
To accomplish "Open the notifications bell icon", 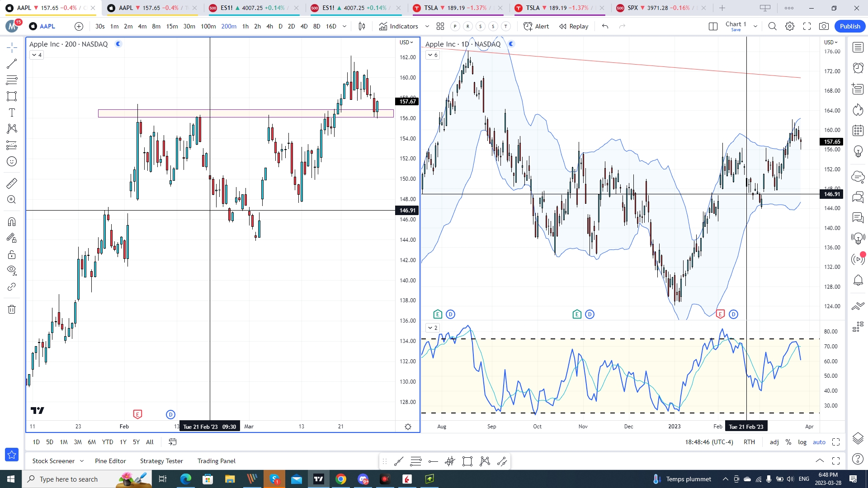I will [858, 280].
